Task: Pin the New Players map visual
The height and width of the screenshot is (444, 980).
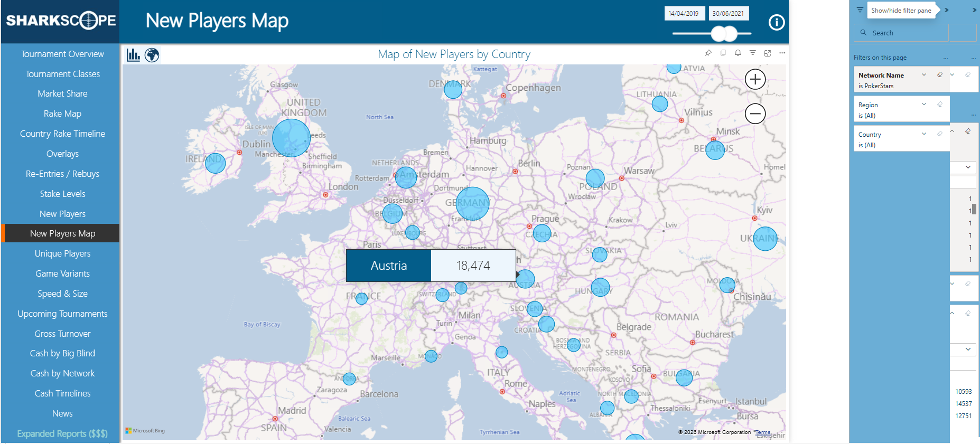Action: click(708, 53)
